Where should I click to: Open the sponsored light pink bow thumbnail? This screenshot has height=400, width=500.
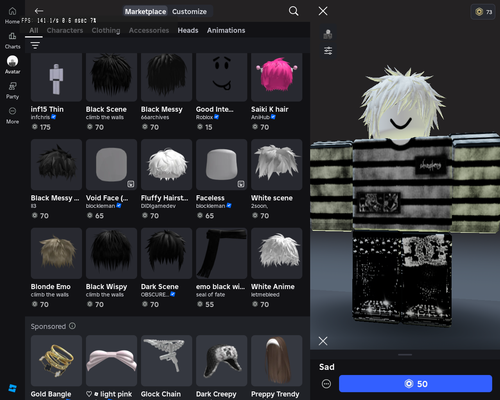tap(111, 361)
